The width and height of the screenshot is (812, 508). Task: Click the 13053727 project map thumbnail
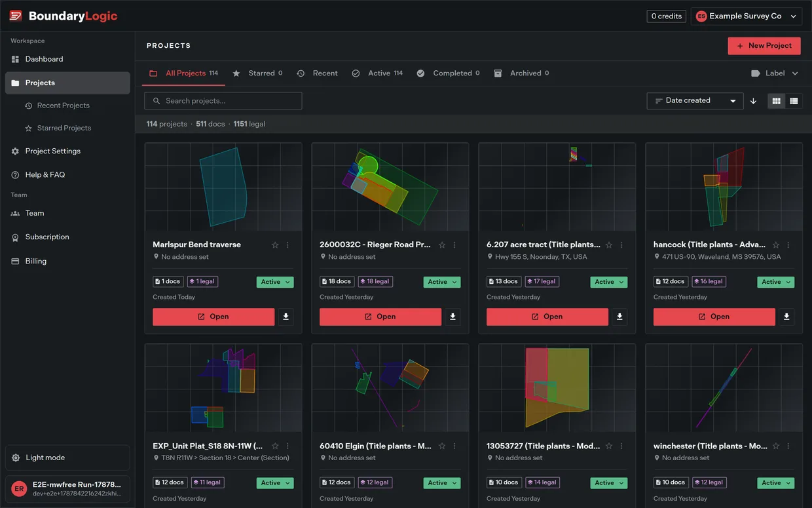(x=557, y=388)
